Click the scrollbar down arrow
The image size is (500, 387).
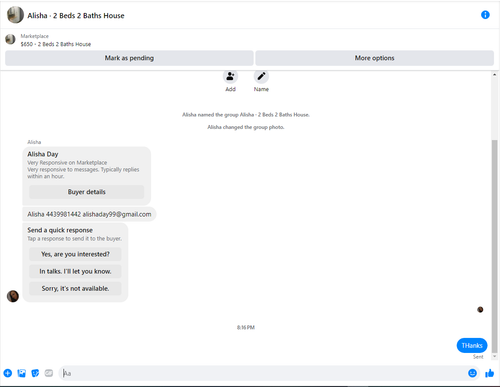494,356
